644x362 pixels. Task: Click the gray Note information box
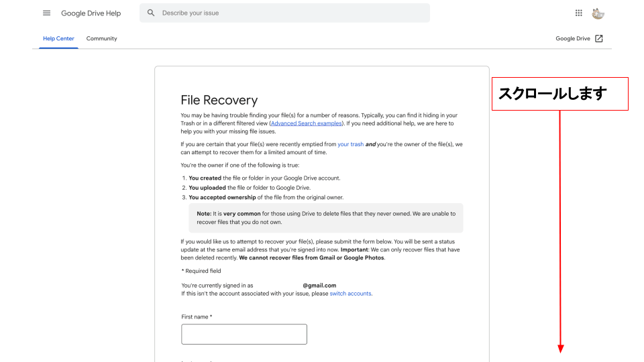[325, 218]
